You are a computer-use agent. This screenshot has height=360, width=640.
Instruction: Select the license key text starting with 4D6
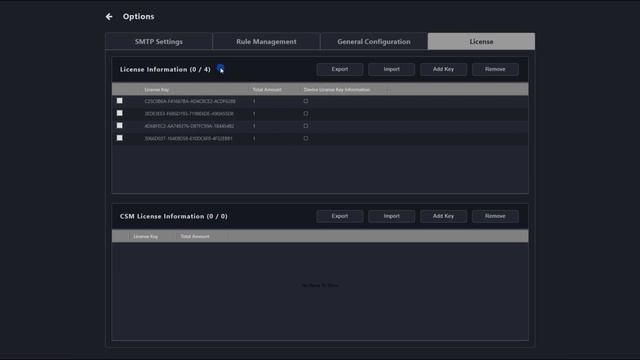[x=189, y=126]
